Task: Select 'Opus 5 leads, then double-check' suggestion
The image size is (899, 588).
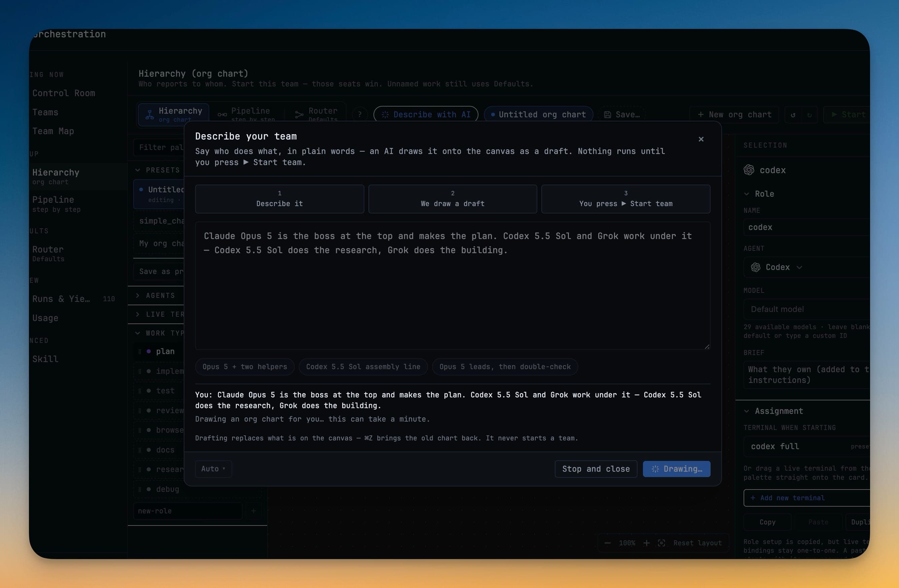Action: (x=505, y=366)
